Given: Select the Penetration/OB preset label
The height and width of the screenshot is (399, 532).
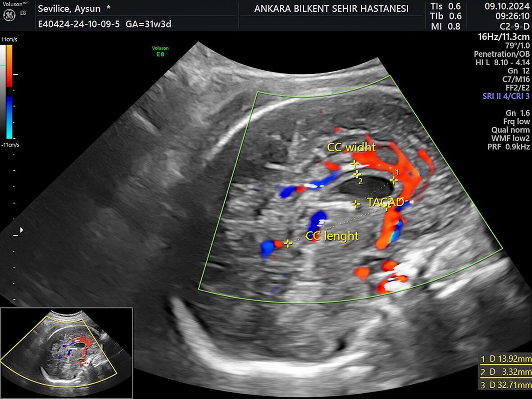Looking at the screenshot, I should pos(501,54).
